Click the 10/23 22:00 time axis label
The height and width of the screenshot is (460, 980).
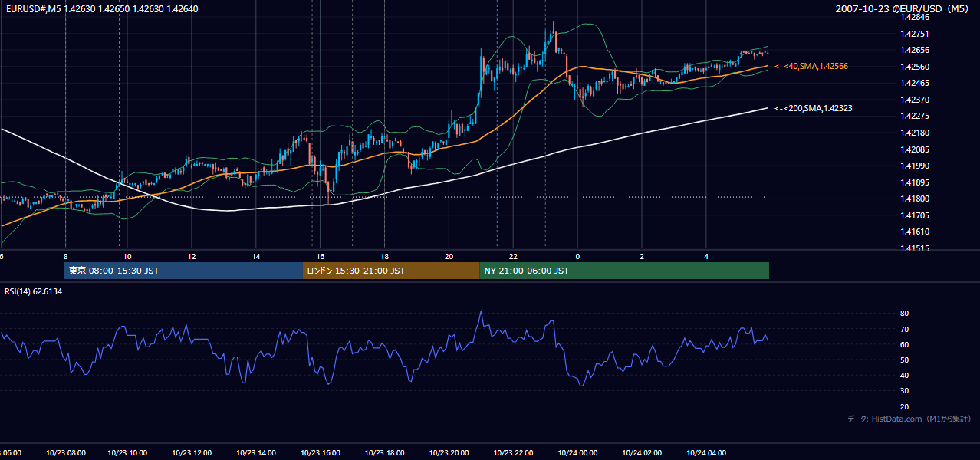[x=514, y=453]
